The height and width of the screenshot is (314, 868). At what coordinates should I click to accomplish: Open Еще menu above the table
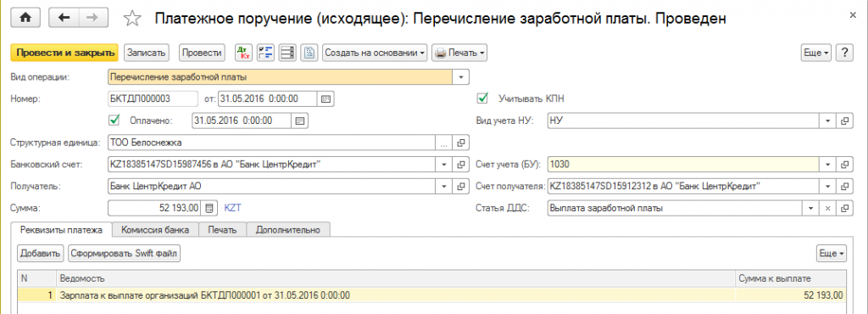pos(832,253)
